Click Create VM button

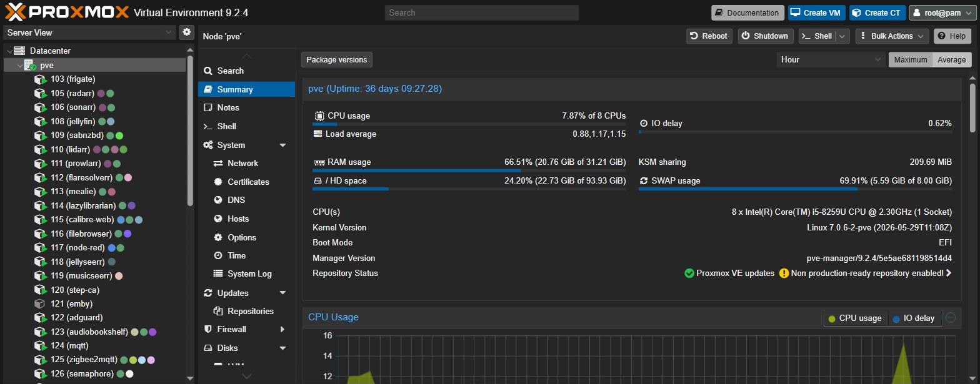tap(816, 12)
